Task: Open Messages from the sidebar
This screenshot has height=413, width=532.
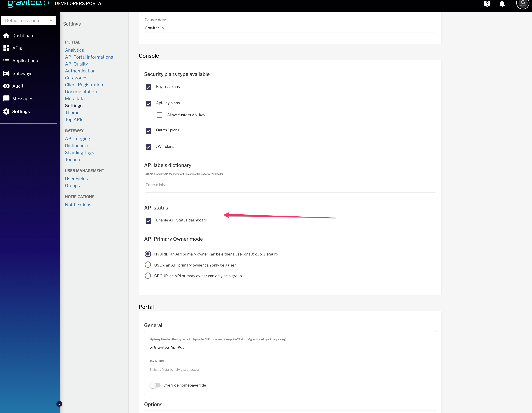Action: [23, 99]
